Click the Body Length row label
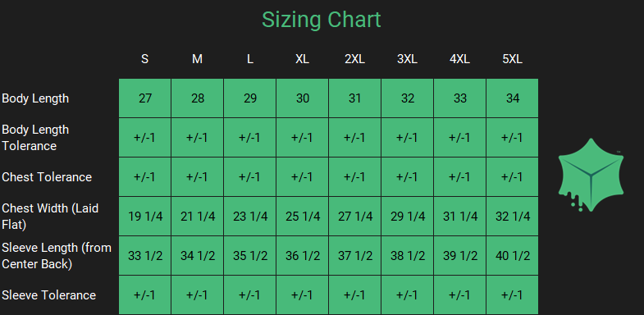 tap(35, 98)
